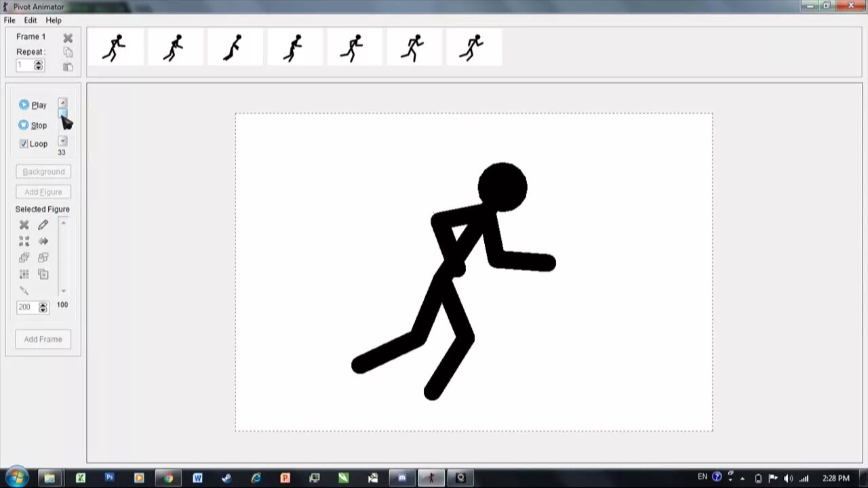
Task: Open the Edit menu
Action: (30, 20)
